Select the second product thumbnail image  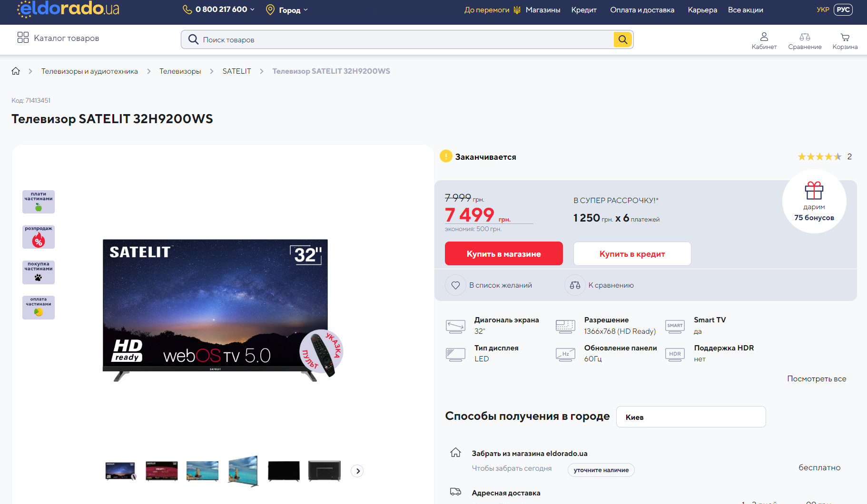pos(162,471)
